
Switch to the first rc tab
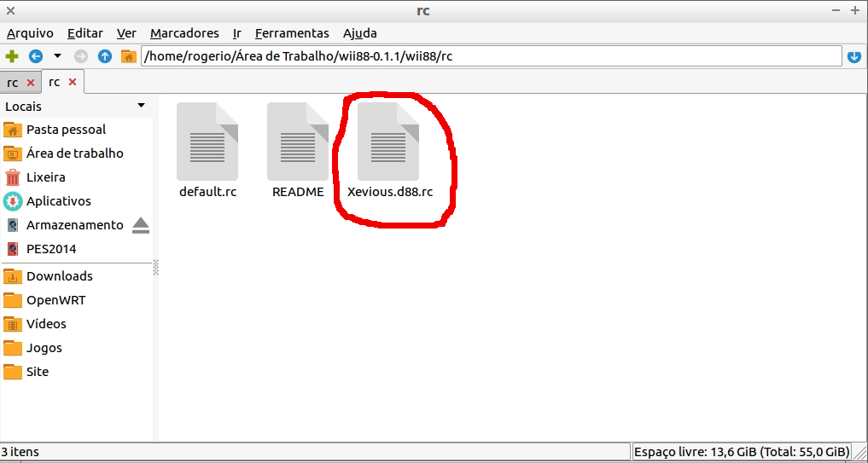point(13,83)
